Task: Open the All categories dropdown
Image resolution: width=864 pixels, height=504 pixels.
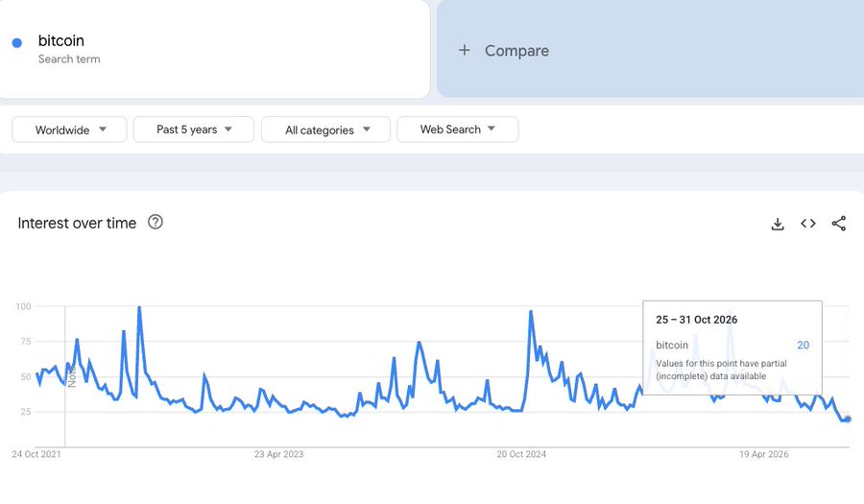Action: [x=326, y=130]
